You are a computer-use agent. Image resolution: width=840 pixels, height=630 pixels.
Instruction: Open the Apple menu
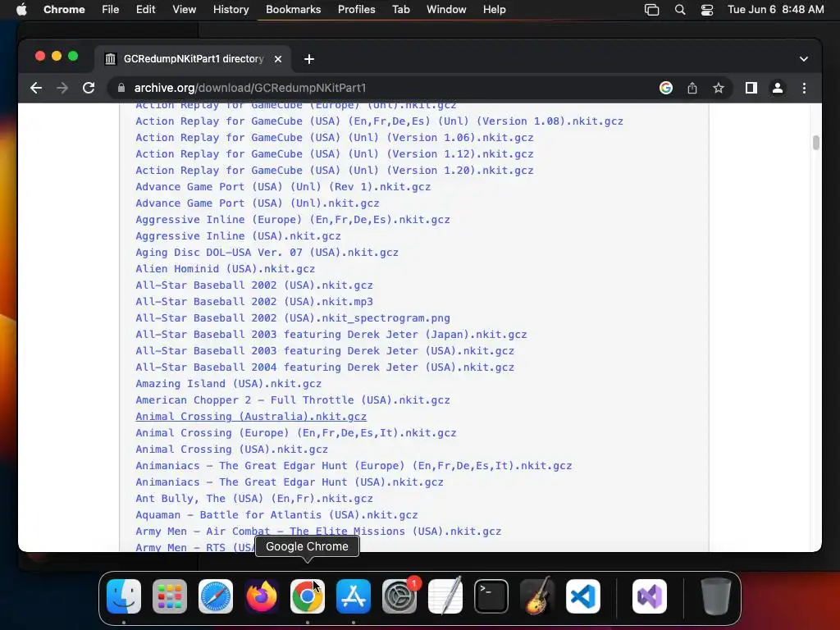(21, 10)
